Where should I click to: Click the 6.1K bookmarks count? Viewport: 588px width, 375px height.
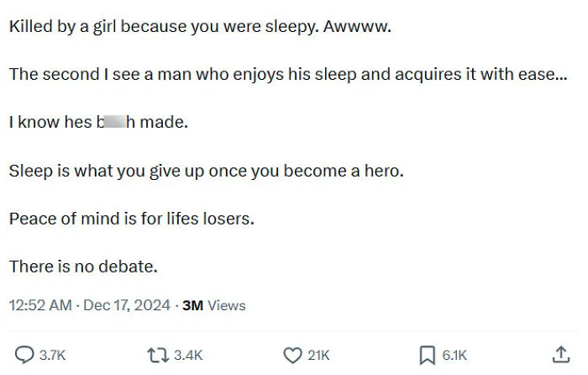(454, 355)
